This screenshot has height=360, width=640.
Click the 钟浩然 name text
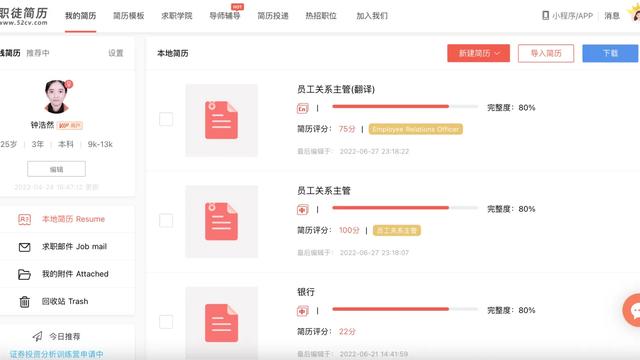point(42,125)
